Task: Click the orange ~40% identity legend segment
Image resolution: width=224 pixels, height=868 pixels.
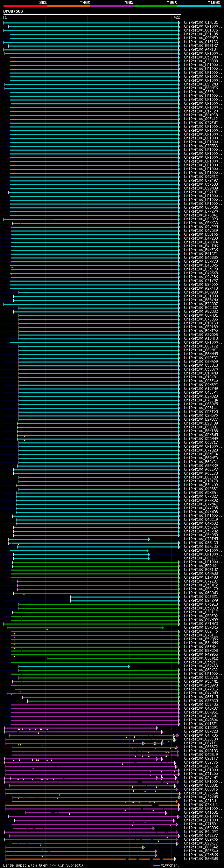Action: (68, 6)
